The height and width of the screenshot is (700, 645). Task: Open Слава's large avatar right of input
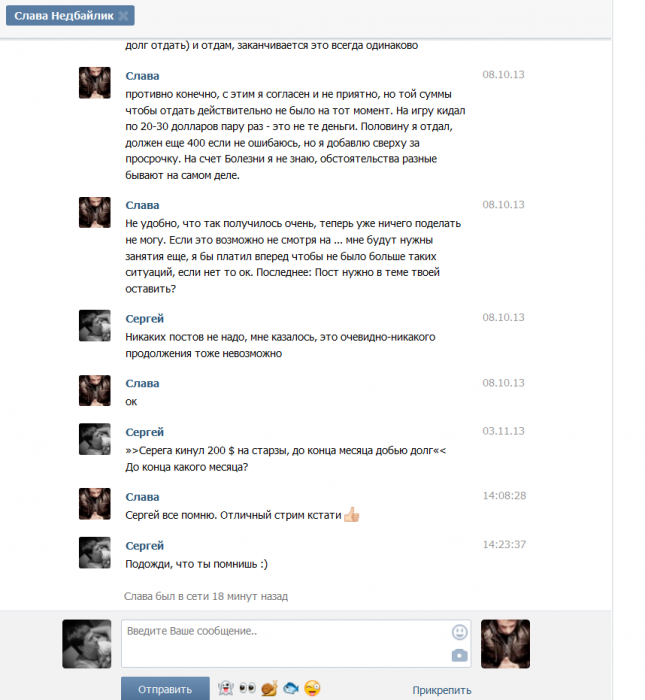(505, 644)
